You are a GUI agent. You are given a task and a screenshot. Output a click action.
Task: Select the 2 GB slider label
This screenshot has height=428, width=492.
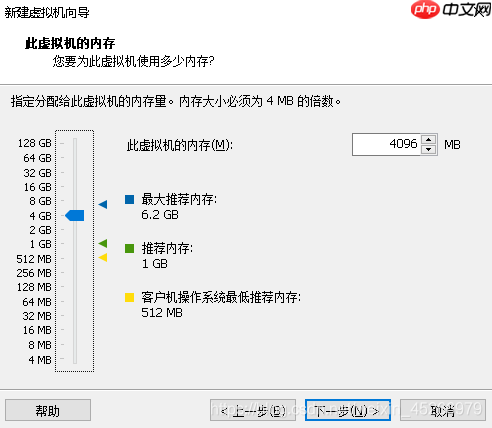40,230
